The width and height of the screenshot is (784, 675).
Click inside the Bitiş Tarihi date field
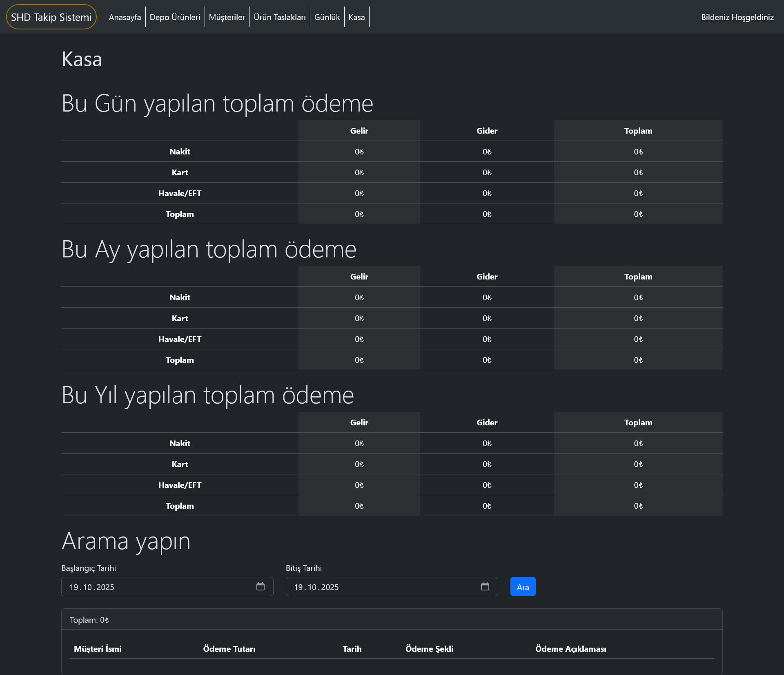point(380,586)
